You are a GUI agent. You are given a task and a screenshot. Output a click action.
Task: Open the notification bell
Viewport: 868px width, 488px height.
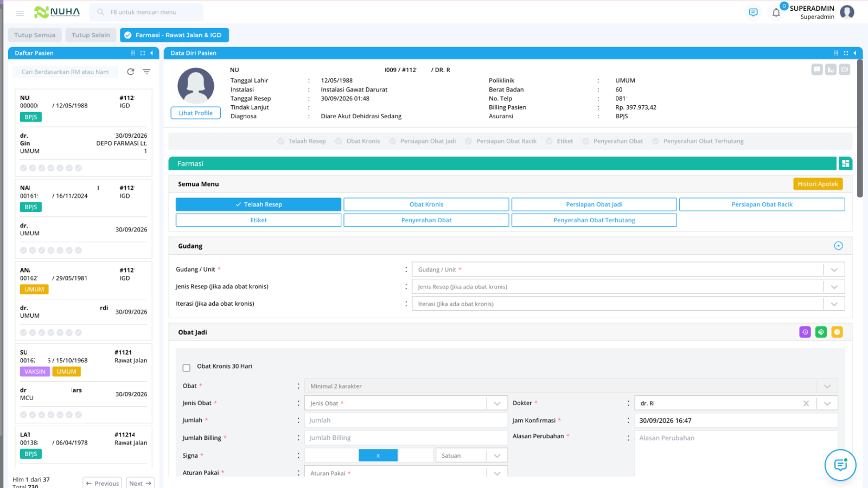[x=776, y=12]
